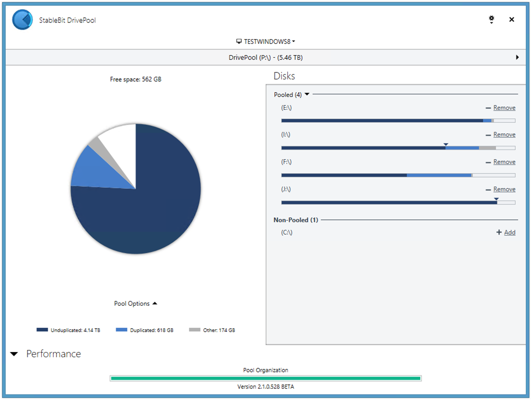This screenshot has height=400, width=532.
Task: Click the balancing marker arrow on the I:\ bar
Action: [x=446, y=144]
